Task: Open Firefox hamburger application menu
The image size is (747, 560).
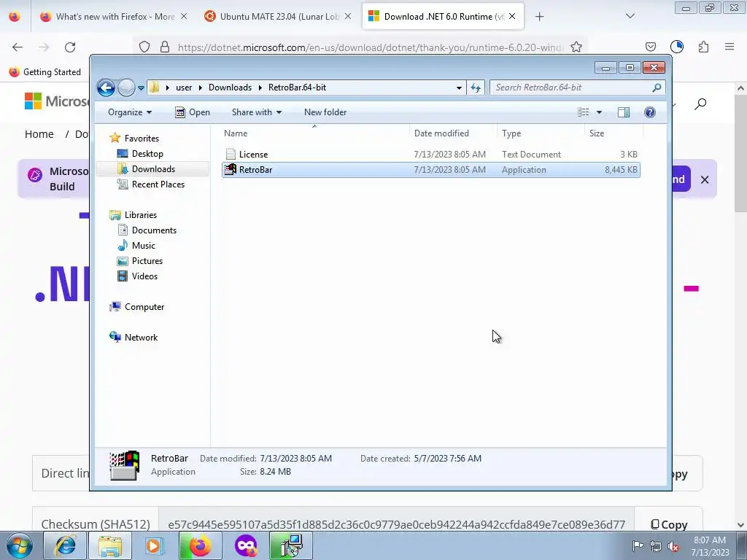Action: 729,47
